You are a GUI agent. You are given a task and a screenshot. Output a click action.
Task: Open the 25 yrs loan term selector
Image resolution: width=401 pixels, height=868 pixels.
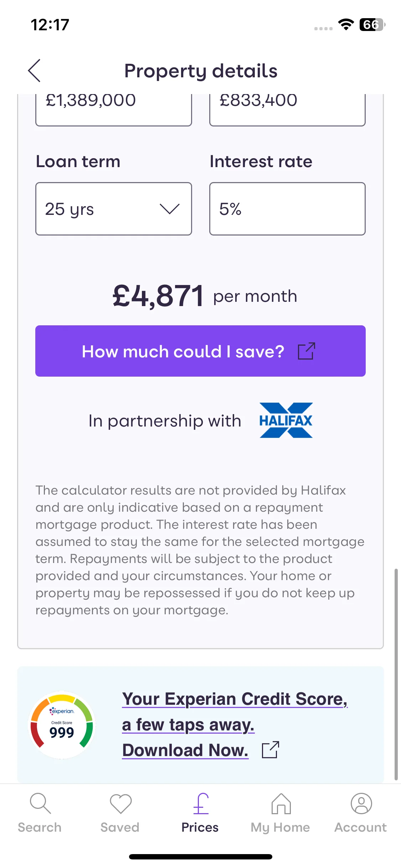(x=114, y=209)
